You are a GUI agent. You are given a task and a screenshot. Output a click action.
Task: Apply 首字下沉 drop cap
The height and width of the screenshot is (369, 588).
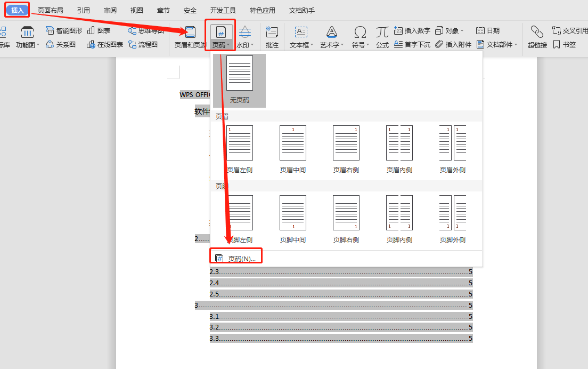point(412,44)
